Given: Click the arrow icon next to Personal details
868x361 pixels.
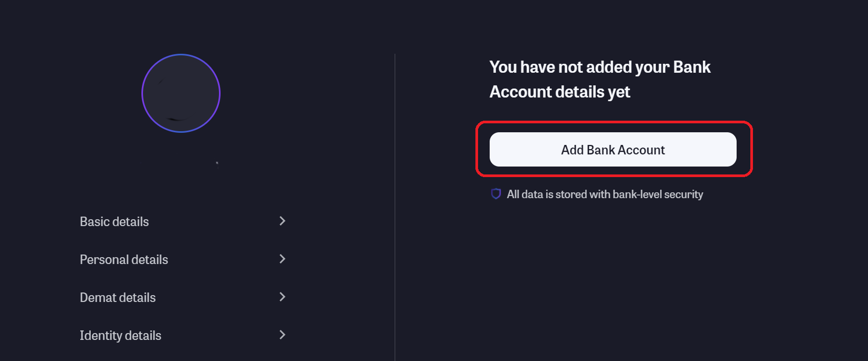Looking at the screenshot, I should (x=282, y=259).
